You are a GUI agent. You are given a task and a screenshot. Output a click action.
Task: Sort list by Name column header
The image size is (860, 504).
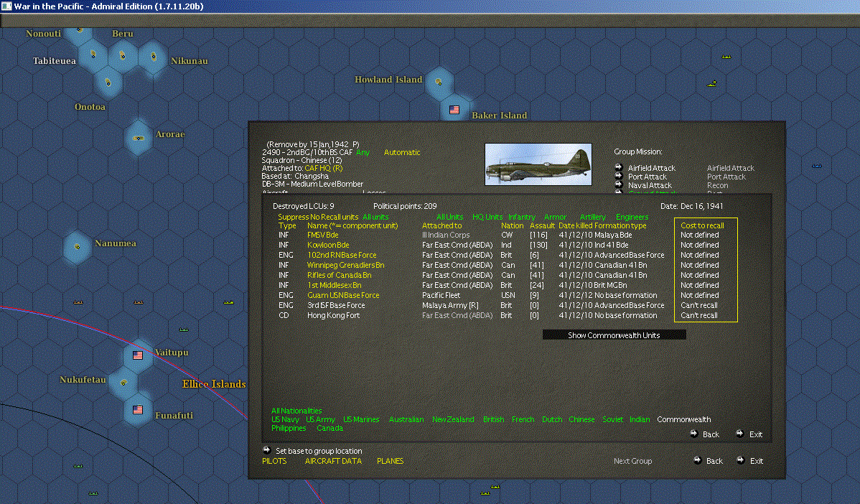(x=352, y=226)
